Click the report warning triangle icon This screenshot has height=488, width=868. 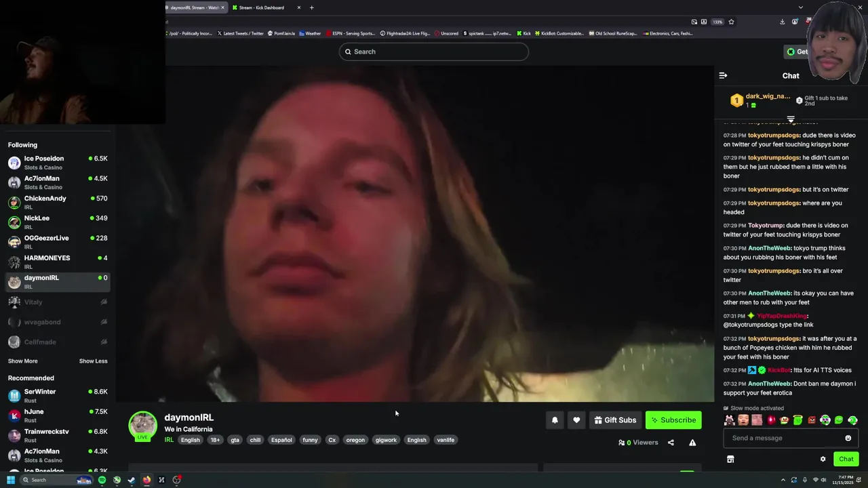click(x=692, y=443)
